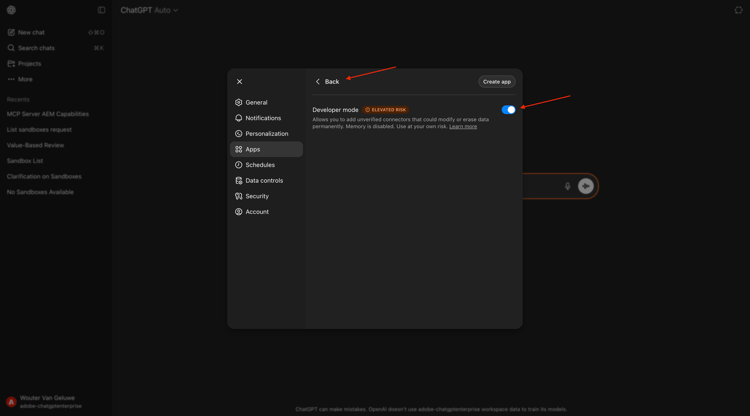
Task: Select Security settings tab
Action: coord(266,196)
